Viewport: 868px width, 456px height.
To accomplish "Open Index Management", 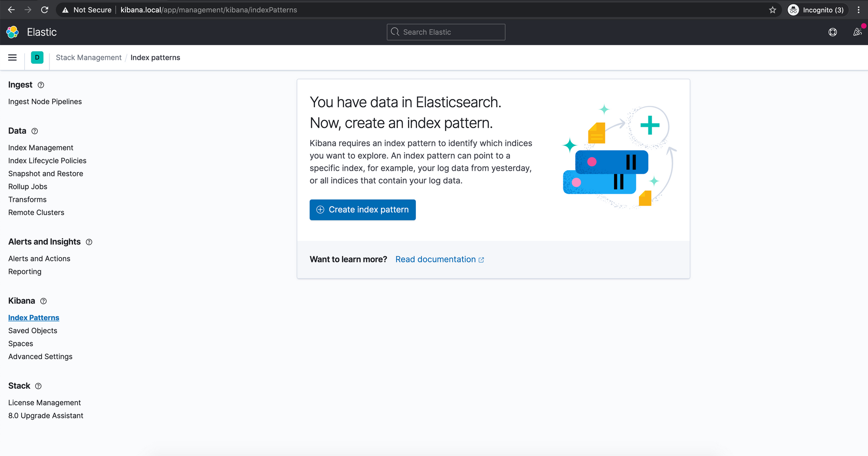I will [x=41, y=148].
